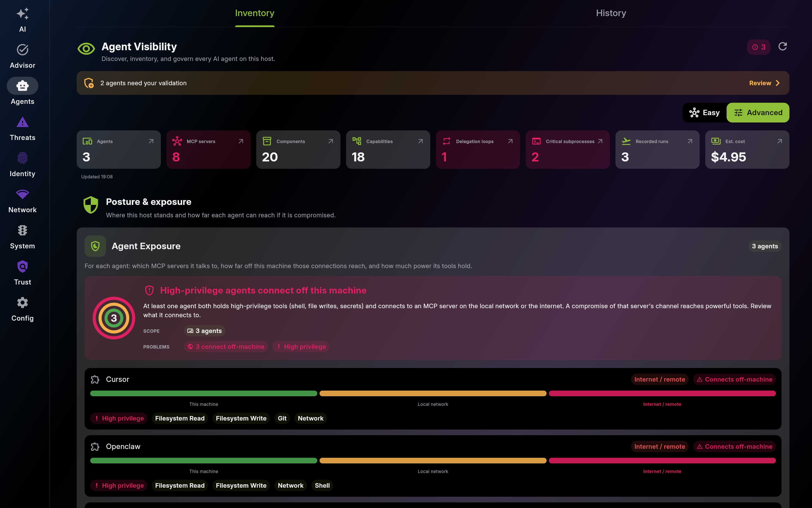Click the scope 3 agents chip
This screenshot has width=812, height=508.
(204, 331)
